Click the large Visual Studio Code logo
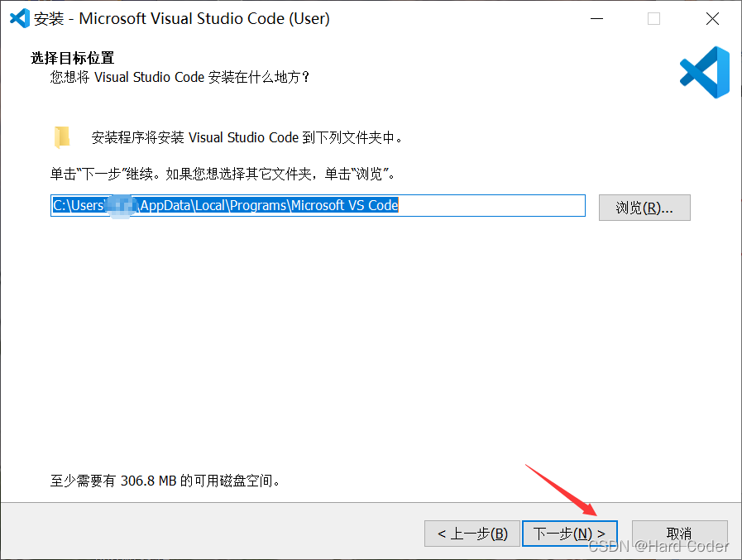The width and height of the screenshot is (742, 560). point(705,73)
